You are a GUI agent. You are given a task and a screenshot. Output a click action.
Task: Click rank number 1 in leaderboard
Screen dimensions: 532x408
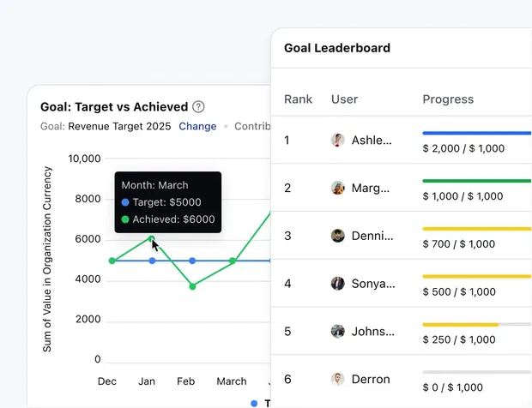(x=287, y=140)
